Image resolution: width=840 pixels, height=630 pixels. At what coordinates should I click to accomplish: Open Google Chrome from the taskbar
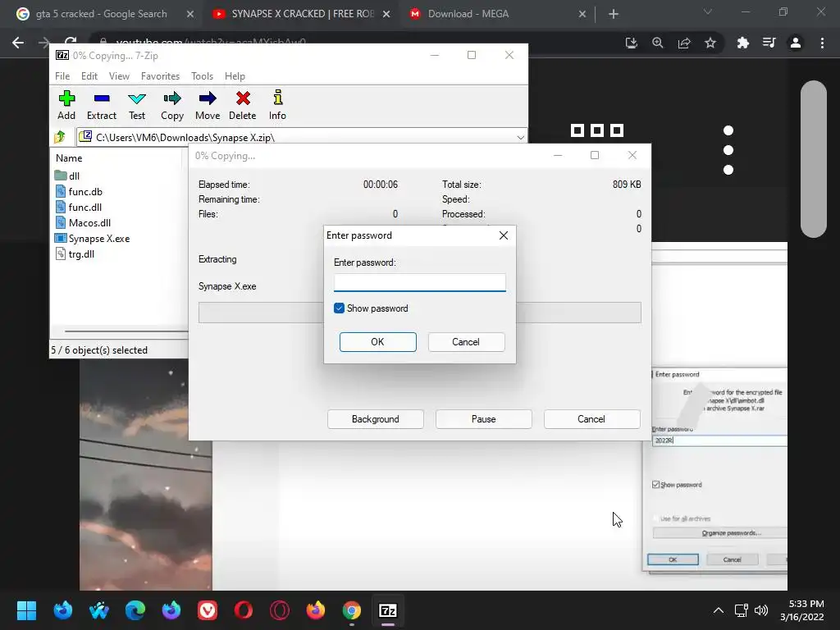point(351,610)
